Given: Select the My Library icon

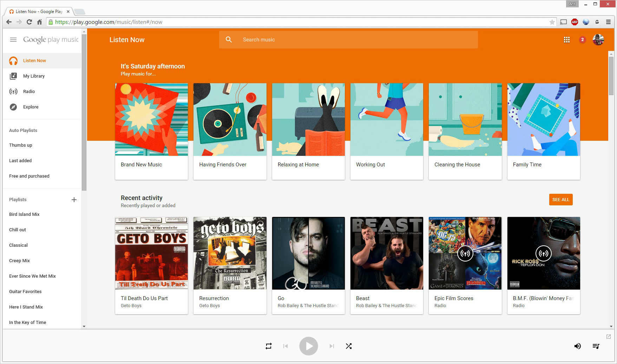Looking at the screenshot, I should pyautogui.click(x=13, y=76).
